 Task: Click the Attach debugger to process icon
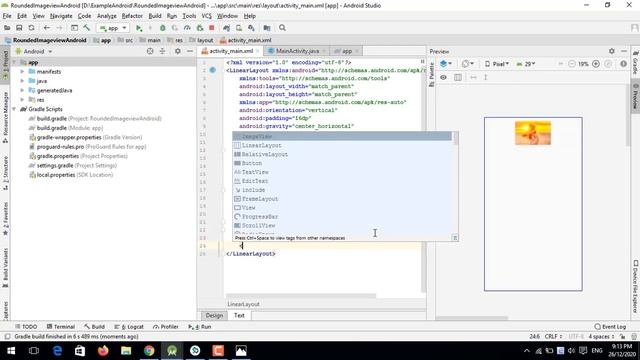coord(200,28)
